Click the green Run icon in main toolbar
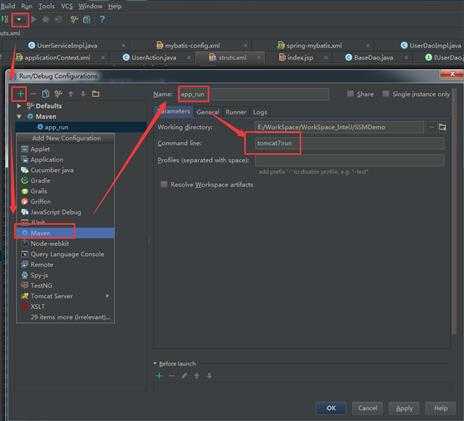Image resolution: width=464 pixels, height=421 pixels. pyautogui.click(x=34, y=20)
